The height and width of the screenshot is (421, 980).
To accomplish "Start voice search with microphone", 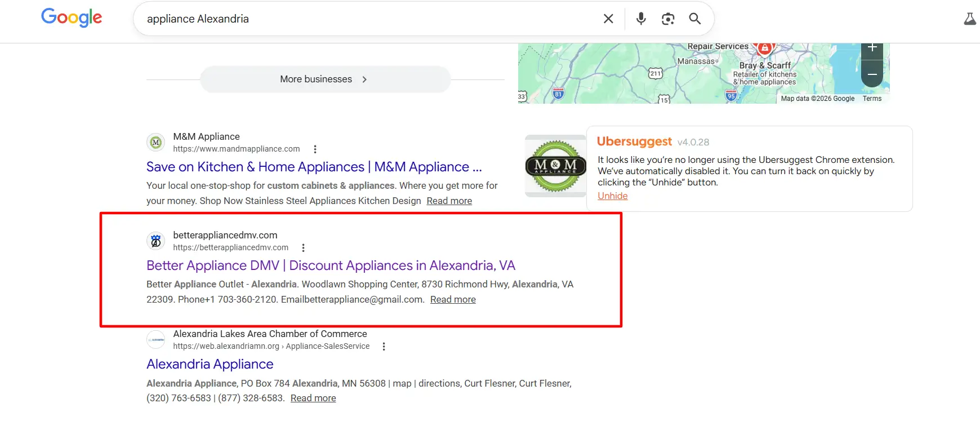I will click(x=641, y=19).
